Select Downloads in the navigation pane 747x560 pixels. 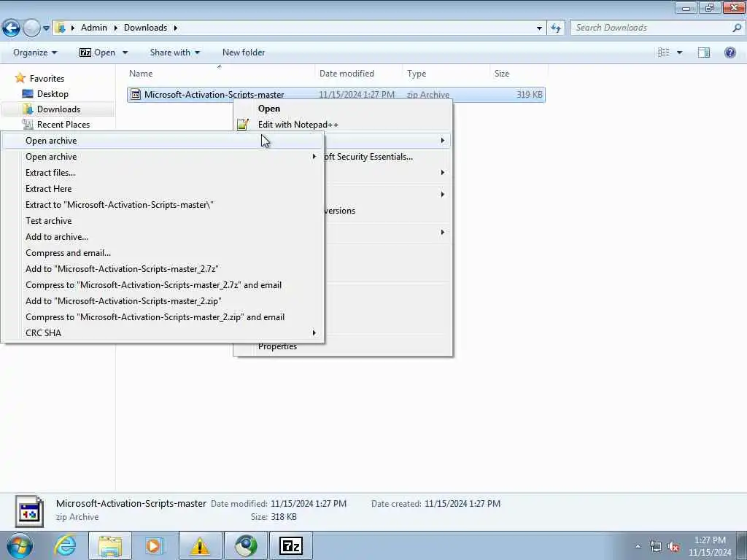pyautogui.click(x=58, y=109)
